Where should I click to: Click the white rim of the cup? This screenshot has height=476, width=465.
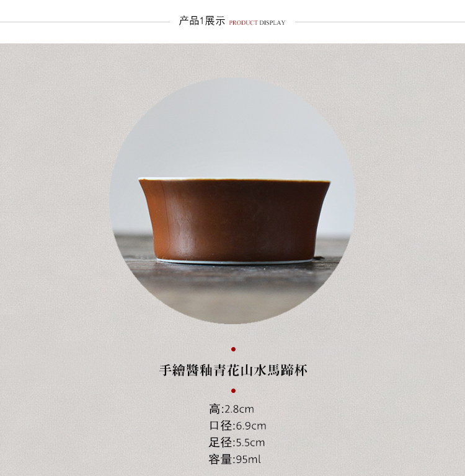[234, 180]
